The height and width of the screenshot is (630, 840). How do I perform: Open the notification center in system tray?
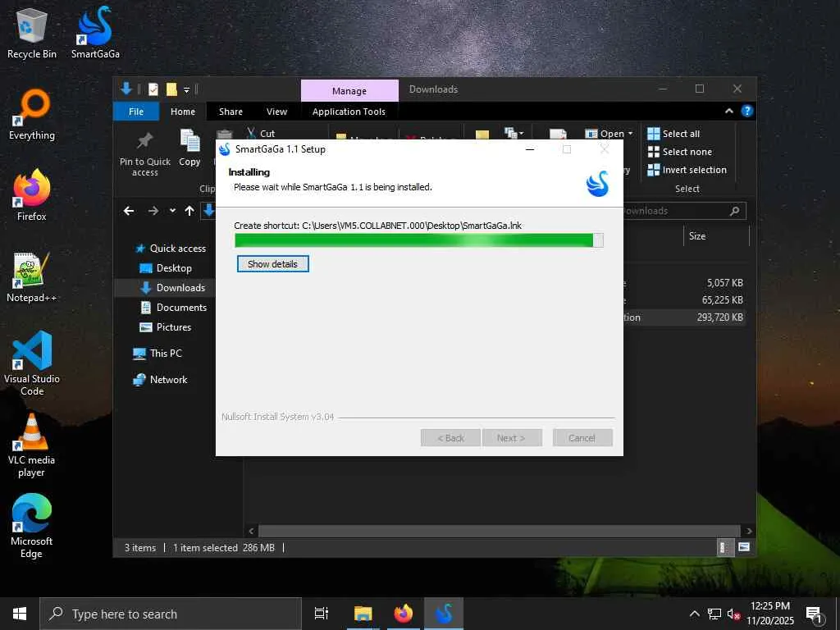814,614
